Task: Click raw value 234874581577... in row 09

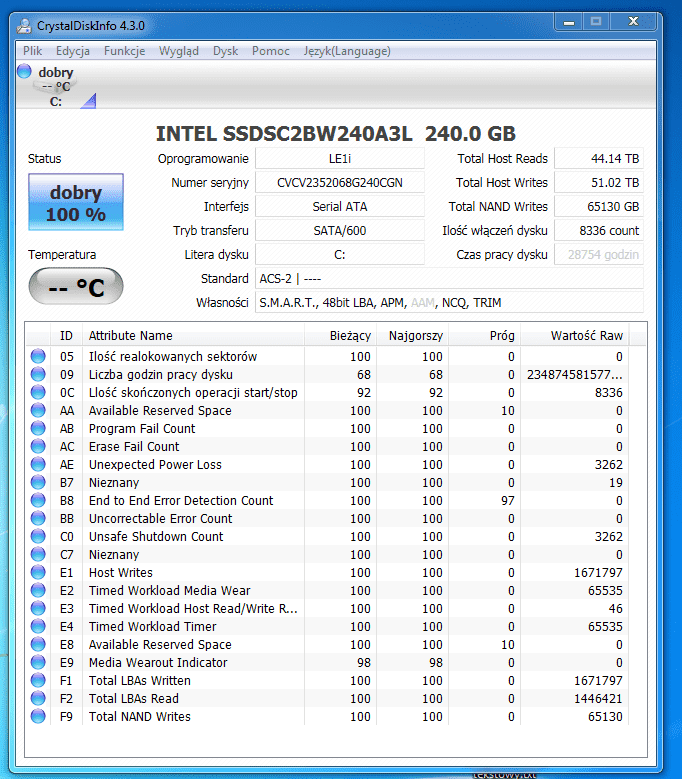Action: pos(575,374)
